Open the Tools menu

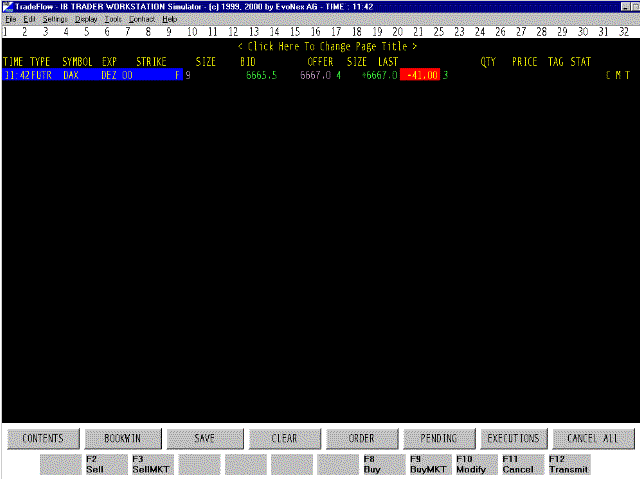[x=113, y=19]
